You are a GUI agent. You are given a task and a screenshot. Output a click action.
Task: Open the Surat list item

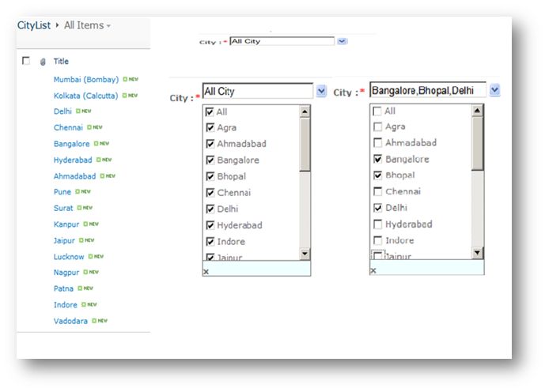(63, 208)
